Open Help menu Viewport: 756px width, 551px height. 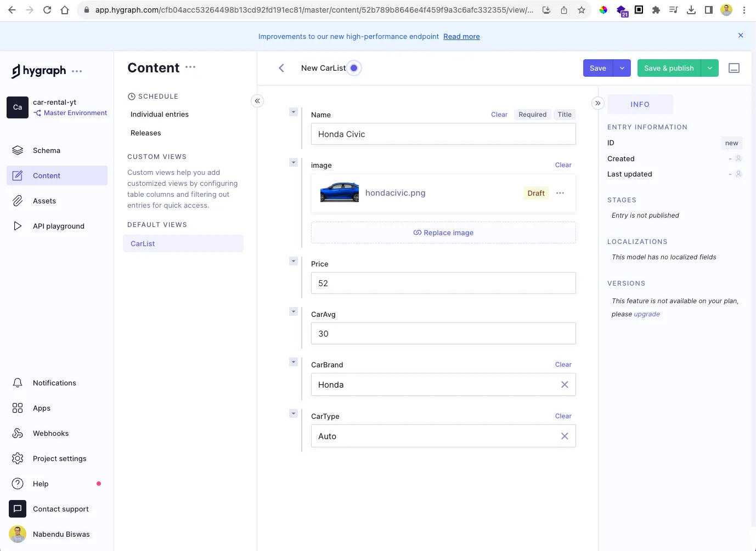click(x=57, y=484)
